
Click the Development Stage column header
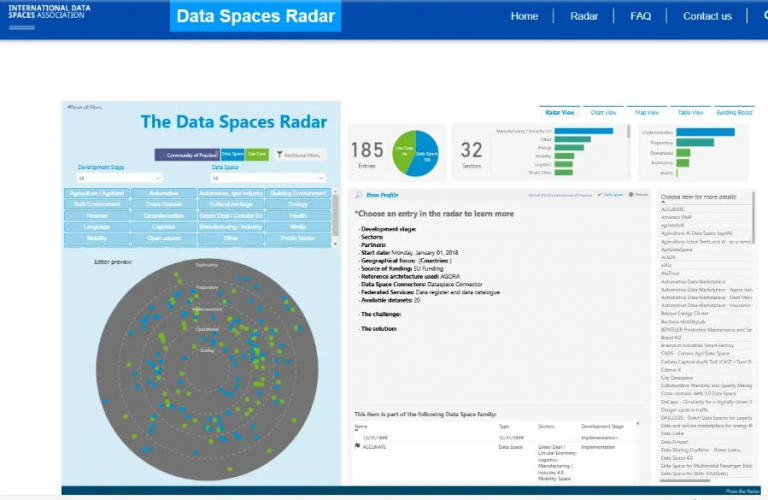(x=602, y=427)
